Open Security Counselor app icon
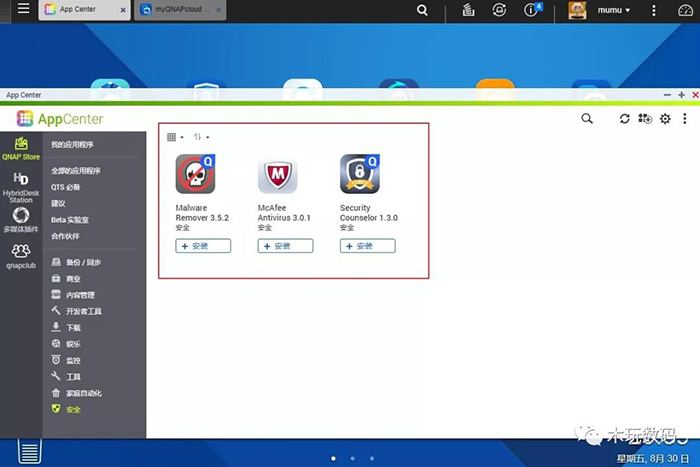Image resolution: width=700 pixels, height=467 pixels. (x=360, y=174)
